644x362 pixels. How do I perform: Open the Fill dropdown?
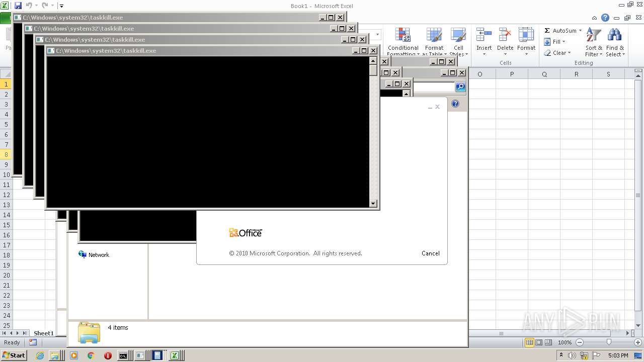click(555, 42)
